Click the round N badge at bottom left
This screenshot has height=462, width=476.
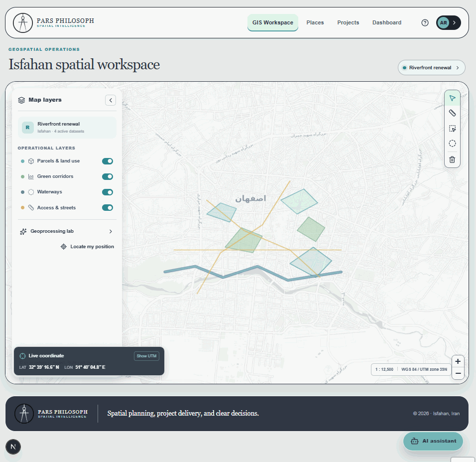[13, 447]
